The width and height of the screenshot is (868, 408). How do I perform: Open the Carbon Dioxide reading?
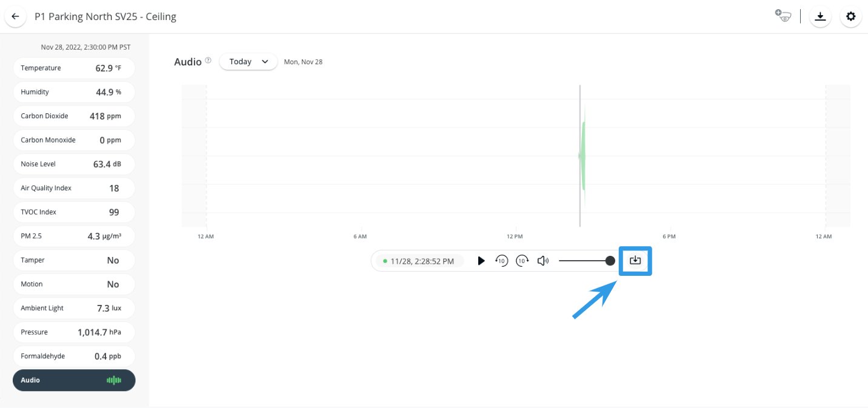[73, 116]
